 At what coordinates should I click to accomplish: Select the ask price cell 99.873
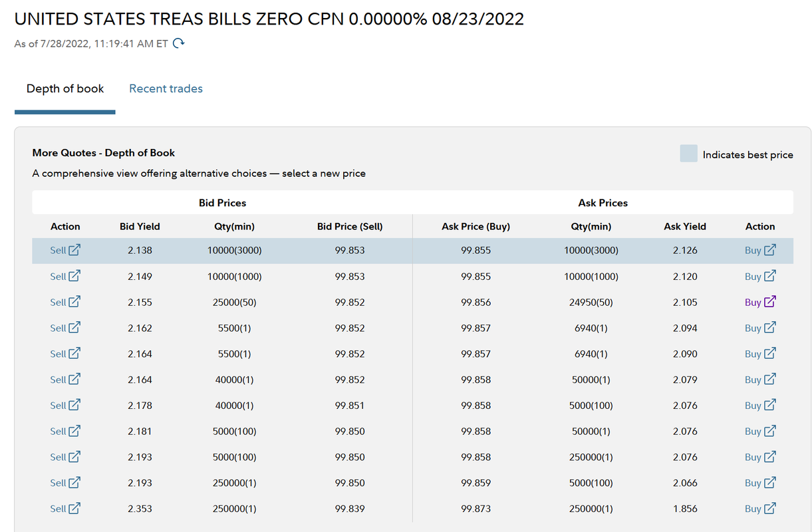[x=475, y=509]
